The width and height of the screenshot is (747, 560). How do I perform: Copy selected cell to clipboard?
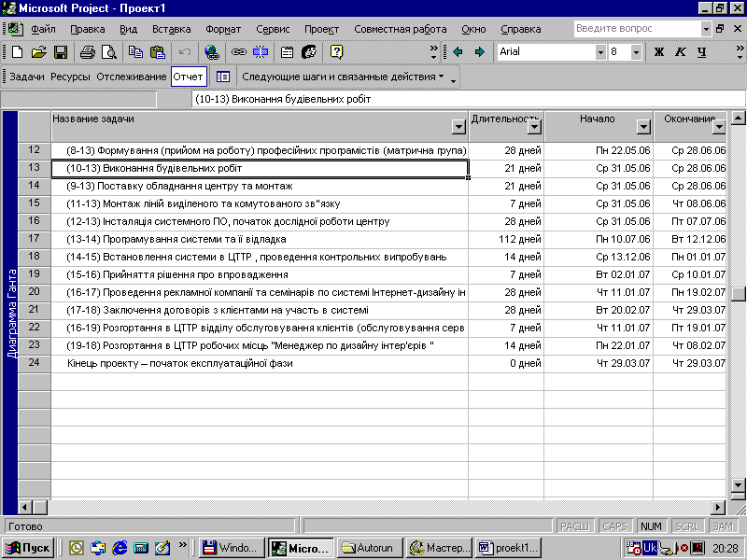135,52
